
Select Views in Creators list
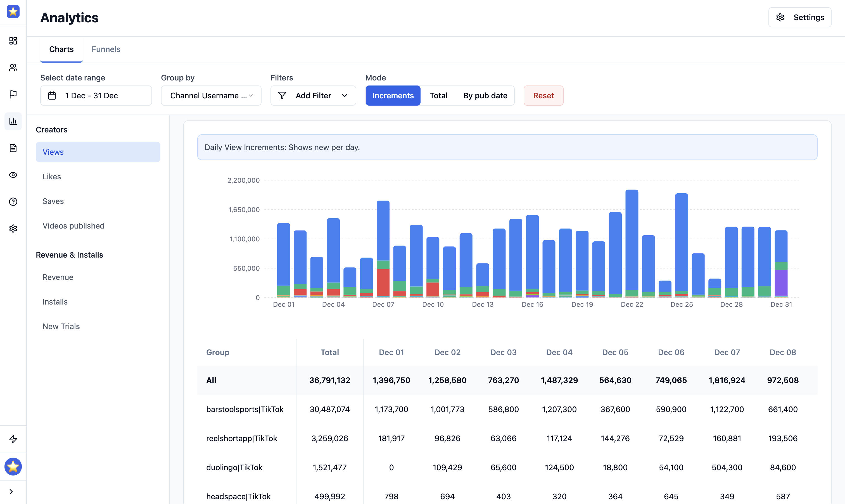(98, 152)
